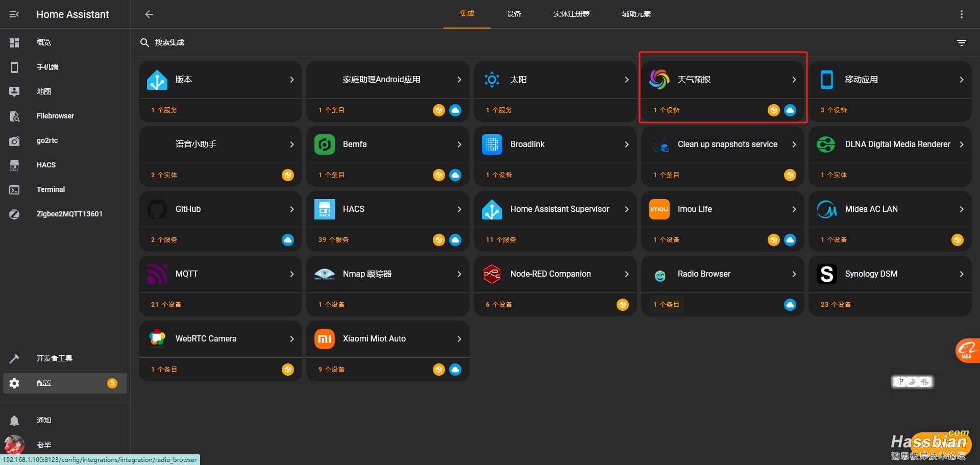
Task: Open 配置 settings in sidebar
Action: click(x=65, y=383)
